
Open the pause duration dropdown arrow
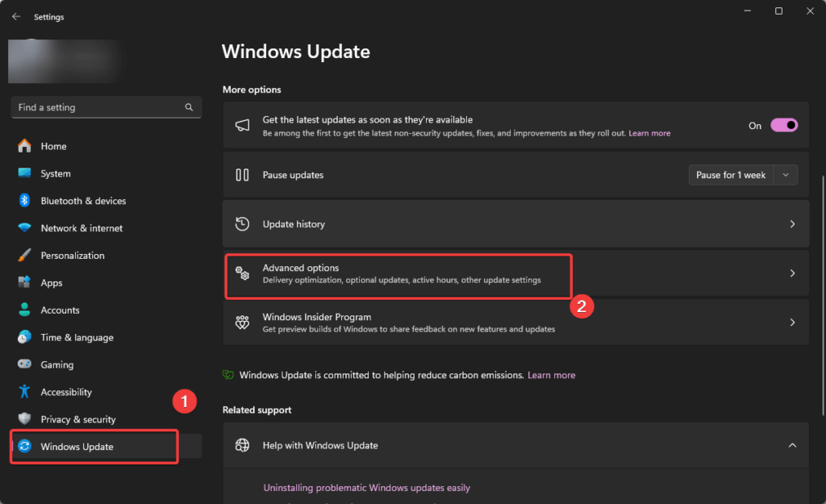tap(786, 175)
